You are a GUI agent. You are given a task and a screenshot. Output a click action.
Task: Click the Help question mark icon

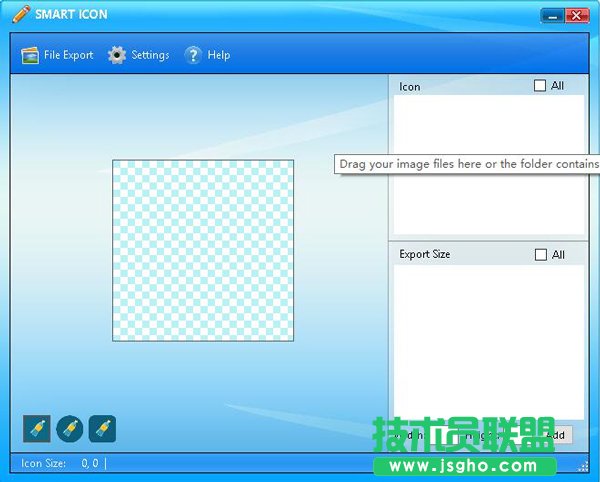click(x=193, y=55)
